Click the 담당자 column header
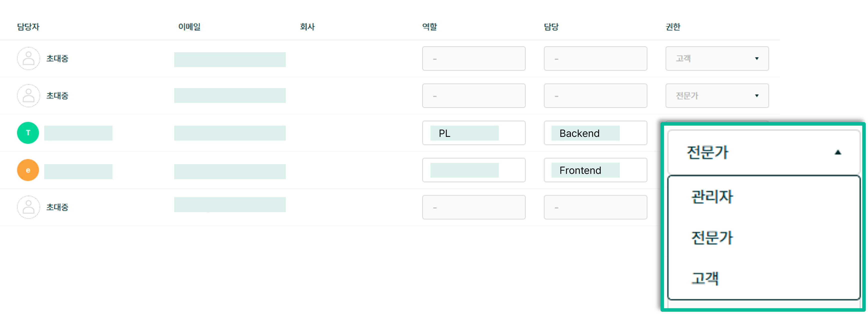The height and width of the screenshot is (314, 868). tap(28, 27)
